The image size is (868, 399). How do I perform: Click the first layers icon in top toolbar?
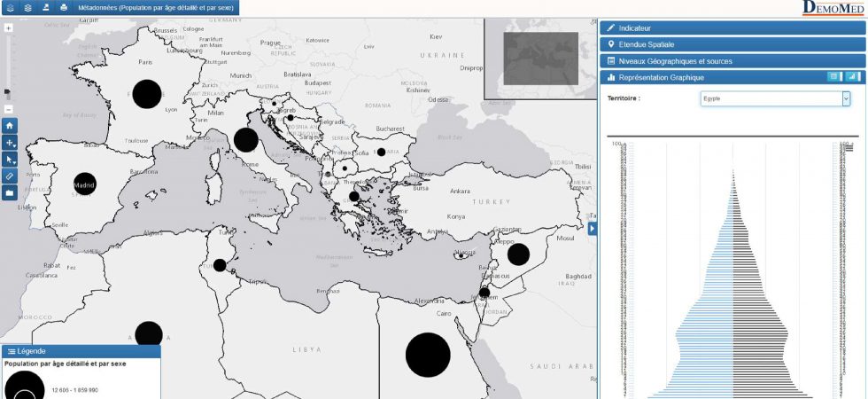point(10,7)
